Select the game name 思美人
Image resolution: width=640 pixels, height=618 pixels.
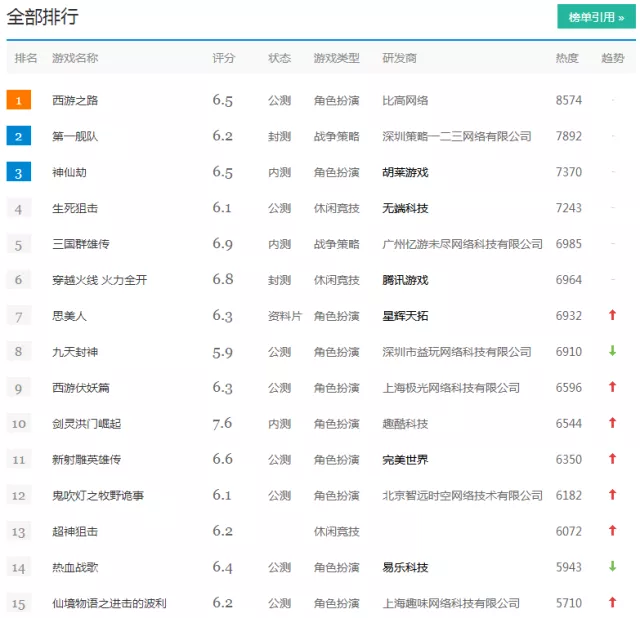(x=69, y=316)
